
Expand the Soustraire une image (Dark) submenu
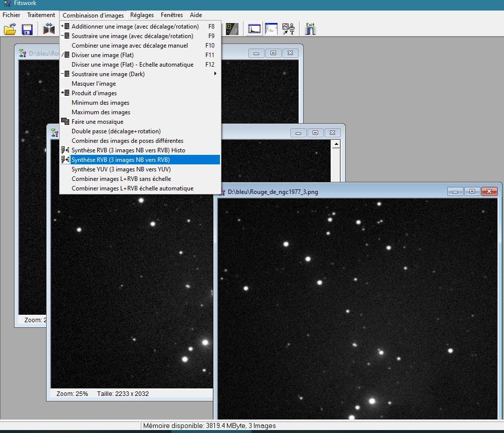tap(140, 74)
